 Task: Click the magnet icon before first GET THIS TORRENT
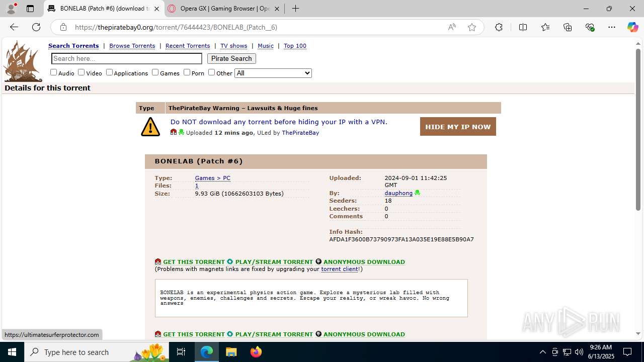[x=158, y=261]
